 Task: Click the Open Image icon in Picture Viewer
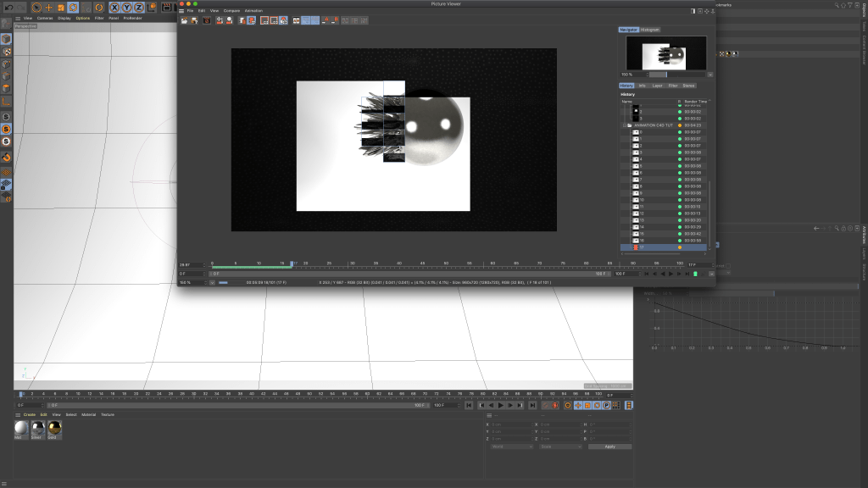[x=184, y=20]
